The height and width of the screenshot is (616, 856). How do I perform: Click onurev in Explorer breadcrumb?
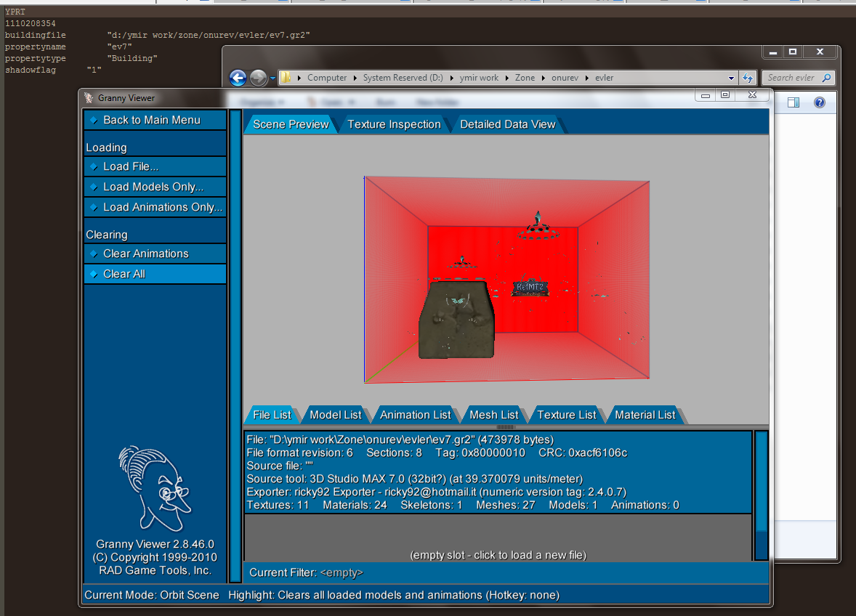coord(565,78)
